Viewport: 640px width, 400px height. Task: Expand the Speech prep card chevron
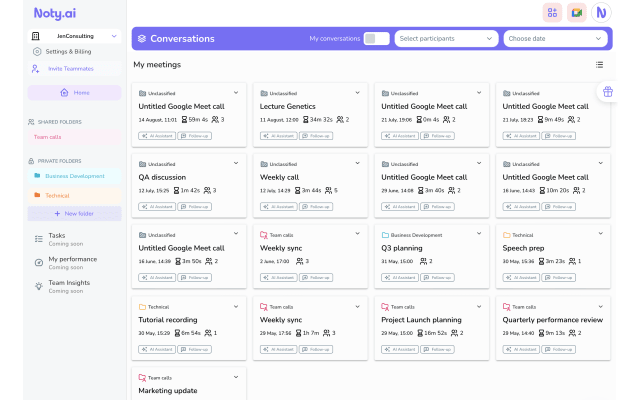point(601,233)
